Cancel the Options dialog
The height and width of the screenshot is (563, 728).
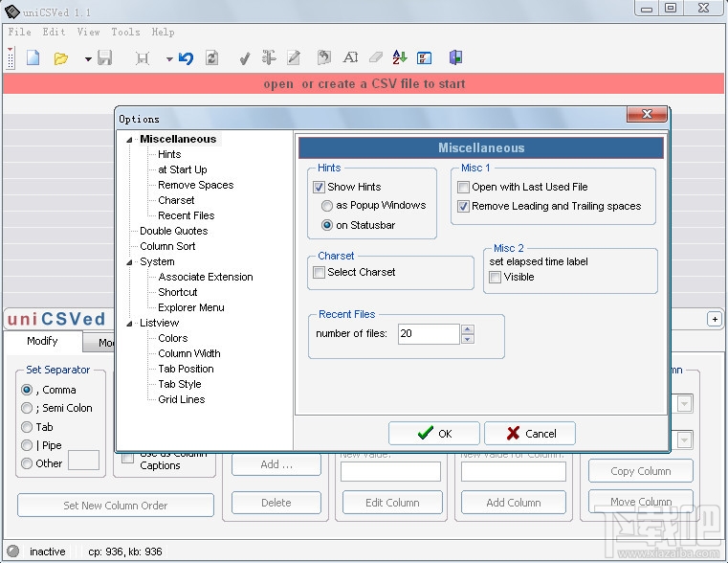tap(530, 434)
